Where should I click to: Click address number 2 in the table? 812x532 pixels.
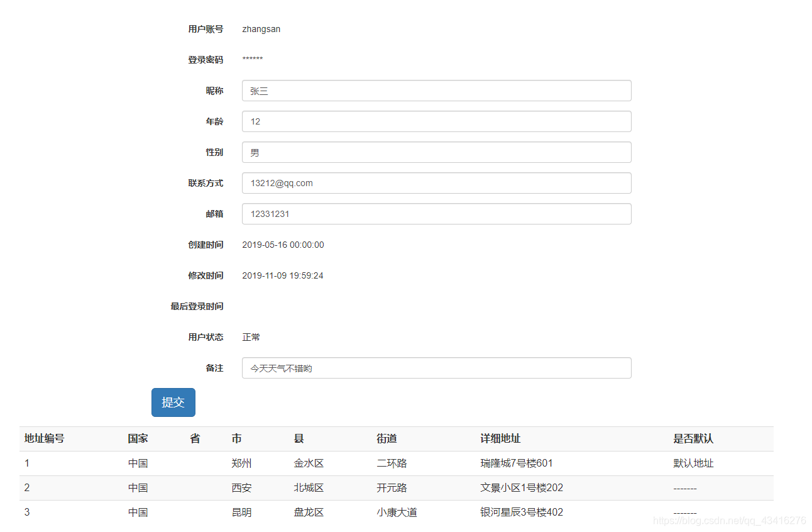[27, 488]
